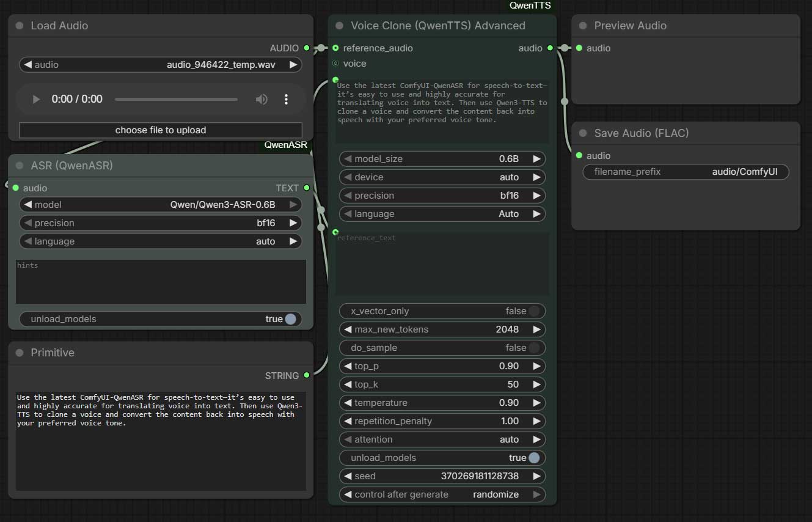Collapse the Primitive node using its title dot
Viewport: 812px width, 522px height.
point(19,353)
